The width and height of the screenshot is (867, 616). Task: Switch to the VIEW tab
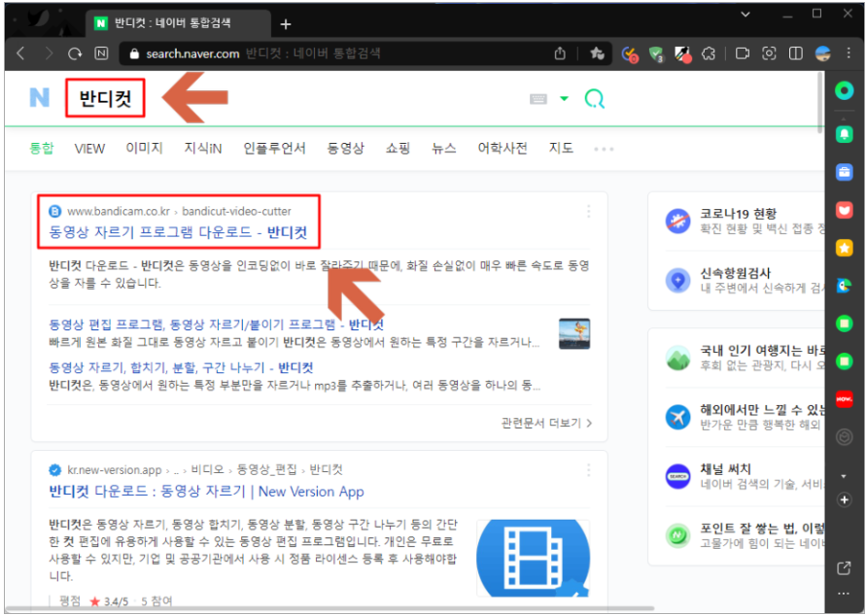click(89, 149)
